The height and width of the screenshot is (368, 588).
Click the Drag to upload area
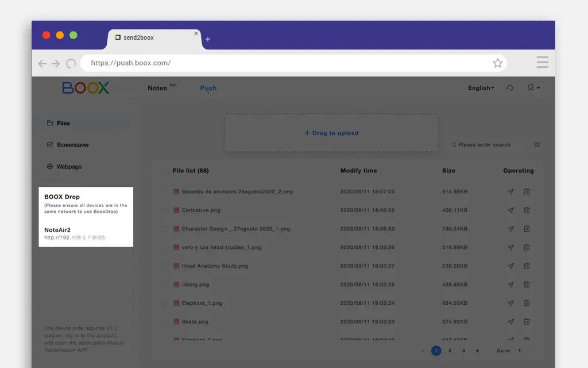[x=331, y=133]
